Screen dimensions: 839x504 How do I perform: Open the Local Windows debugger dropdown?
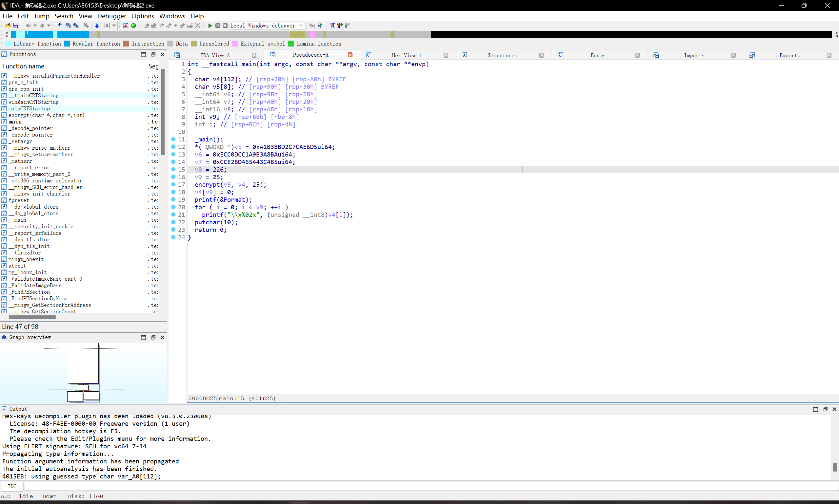pyautogui.click(x=301, y=26)
